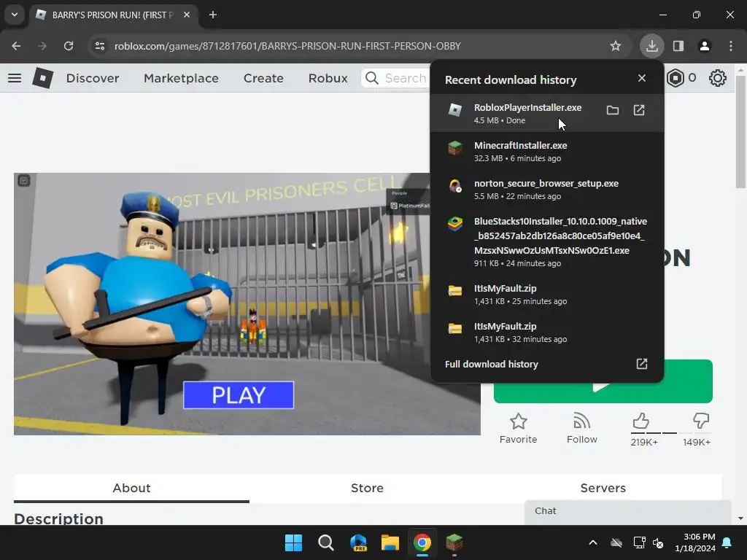Open Create in Roblox navigation
747x560 pixels.
[x=263, y=78]
